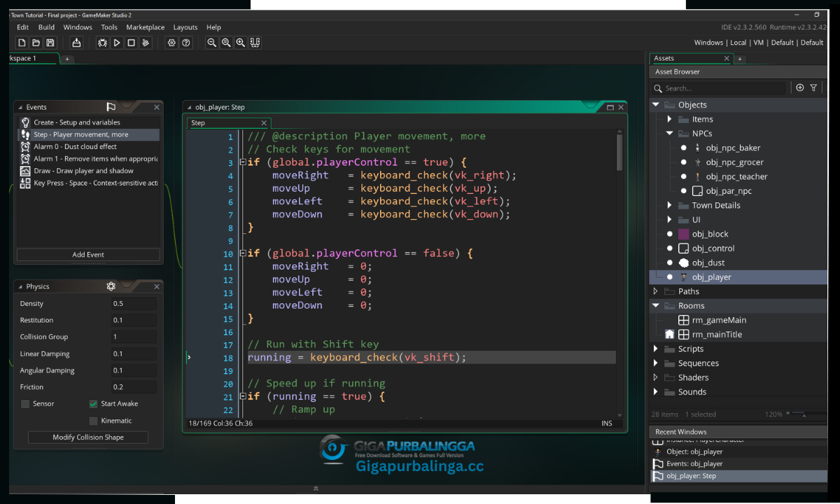Image resolution: width=840 pixels, height=504 pixels.
Task: Open the Layouts menu
Action: tap(185, 27)
